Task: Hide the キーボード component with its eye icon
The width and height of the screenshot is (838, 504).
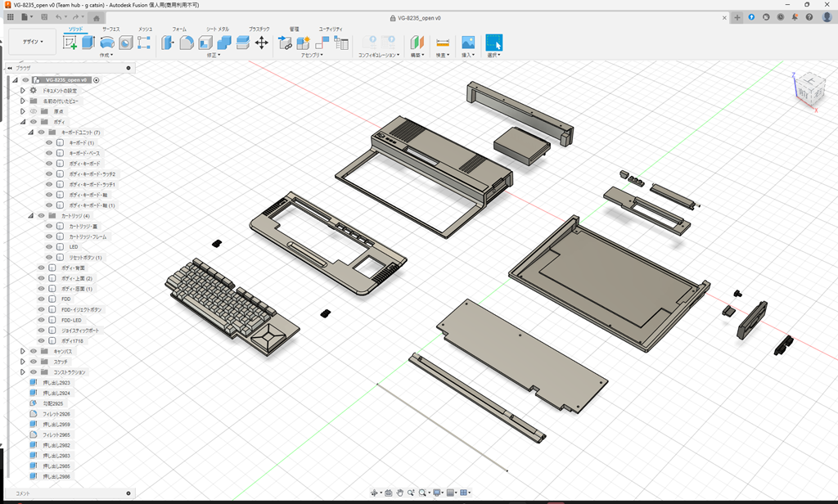Action: (x=50, y=142)
